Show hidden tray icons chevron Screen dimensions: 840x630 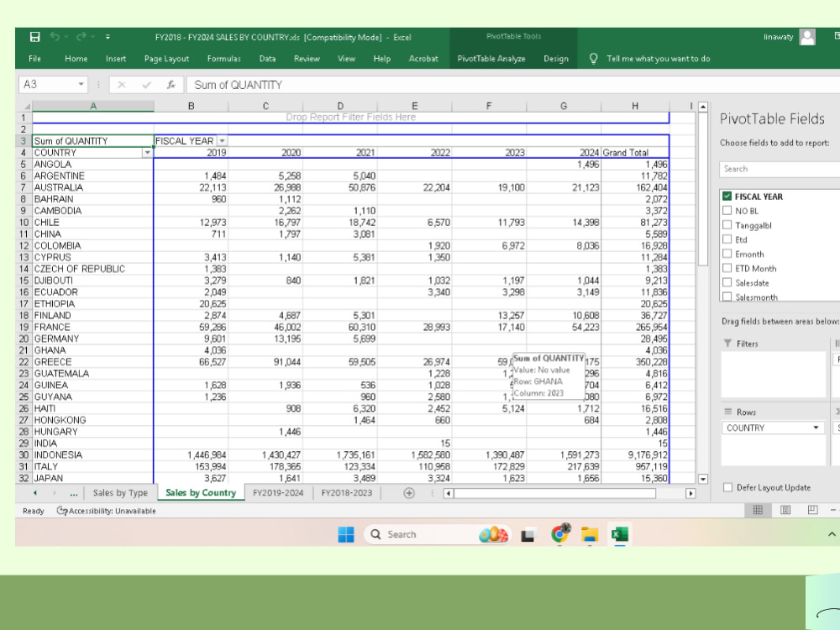(832, 534)
